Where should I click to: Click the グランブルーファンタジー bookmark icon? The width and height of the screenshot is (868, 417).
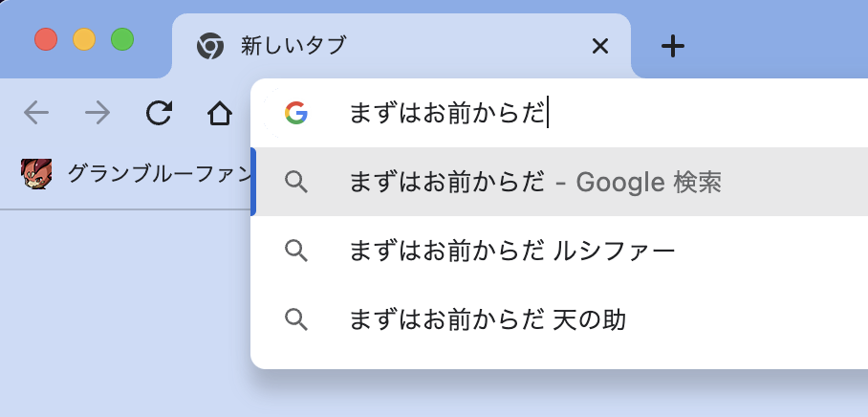point(37,174)
